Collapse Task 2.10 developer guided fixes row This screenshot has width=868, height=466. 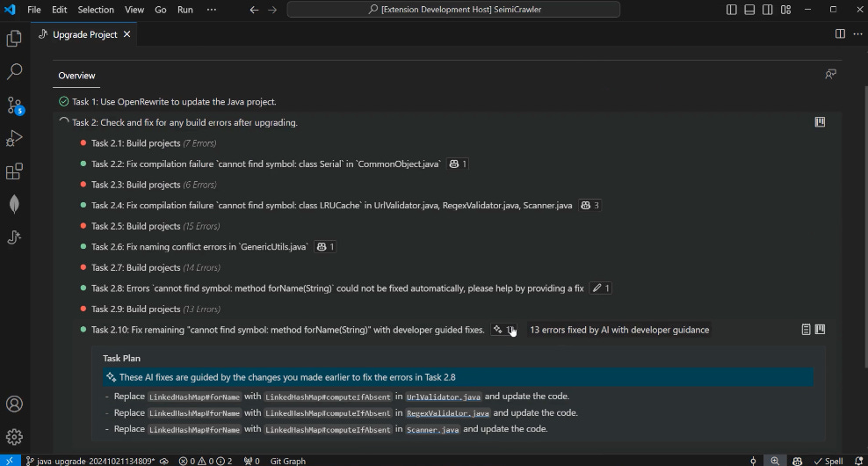pos(288,330)
